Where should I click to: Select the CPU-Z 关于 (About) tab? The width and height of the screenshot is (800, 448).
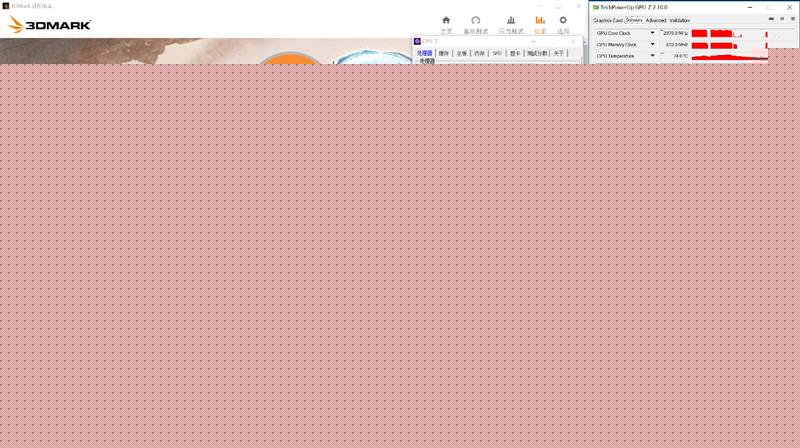559,53
